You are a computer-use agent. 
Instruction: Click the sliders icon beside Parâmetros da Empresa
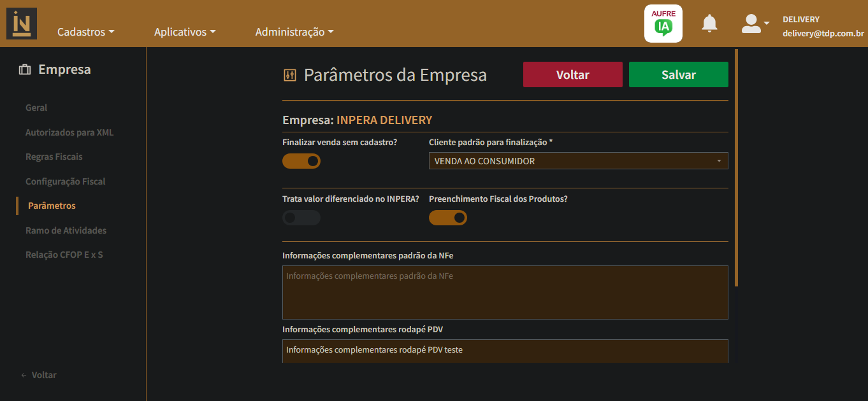pos(290,75)
